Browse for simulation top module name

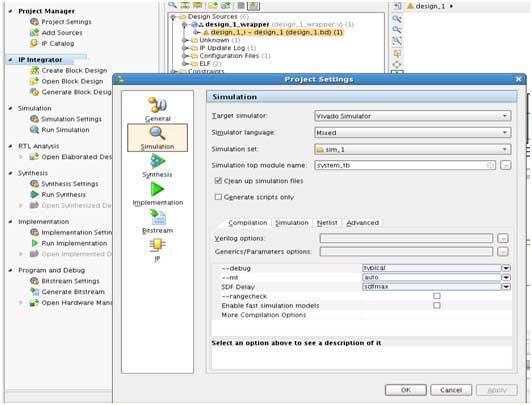506,165
